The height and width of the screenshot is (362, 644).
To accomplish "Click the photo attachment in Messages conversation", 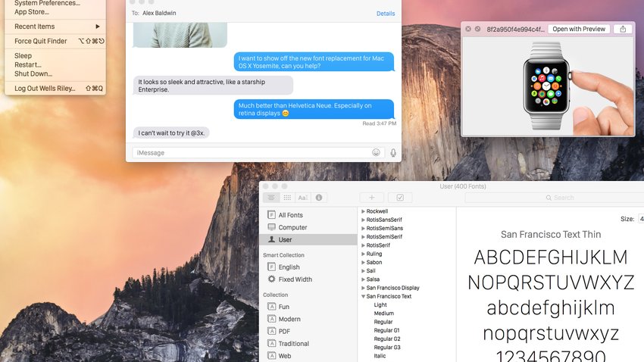I will tap(180, 35).
